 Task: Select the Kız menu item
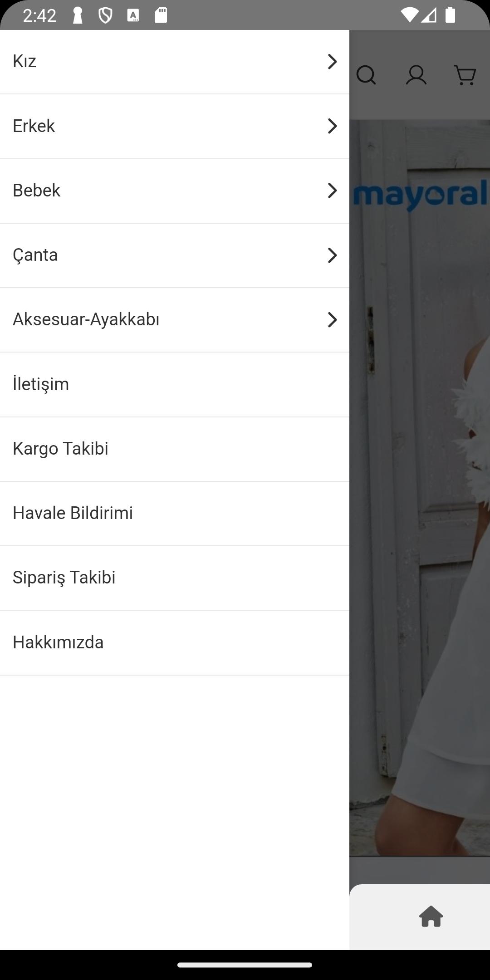click(175, 62)
